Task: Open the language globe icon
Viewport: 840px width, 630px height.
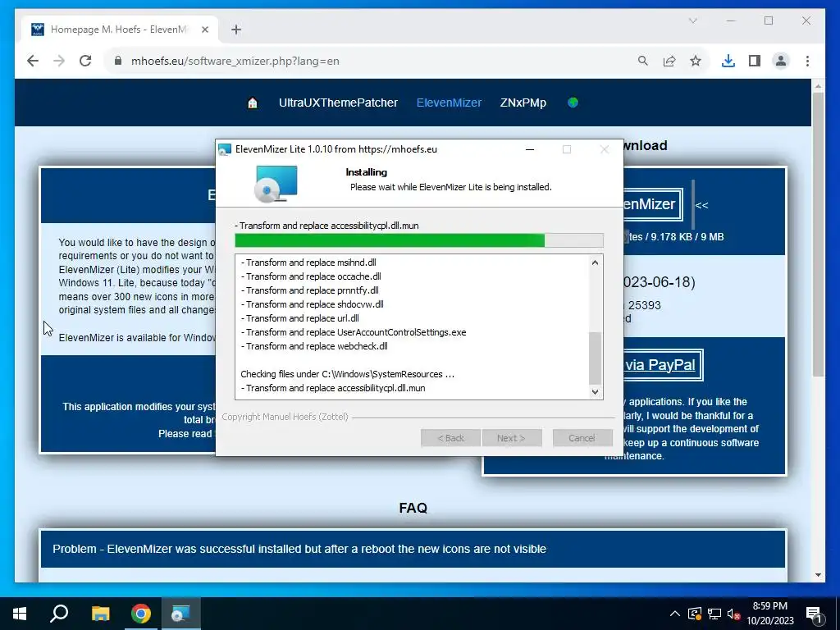Action: tap(573, 103)
